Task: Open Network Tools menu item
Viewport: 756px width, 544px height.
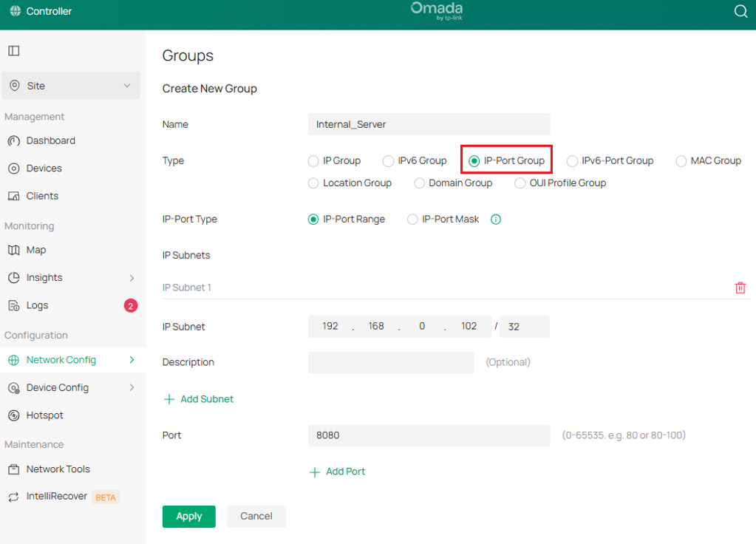Action: point(58,469)
